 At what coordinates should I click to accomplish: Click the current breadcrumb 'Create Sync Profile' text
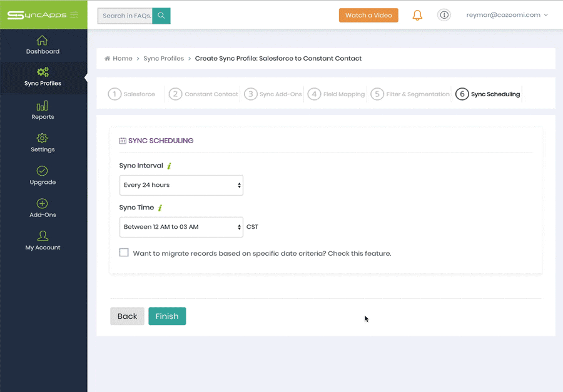(278, 59)
